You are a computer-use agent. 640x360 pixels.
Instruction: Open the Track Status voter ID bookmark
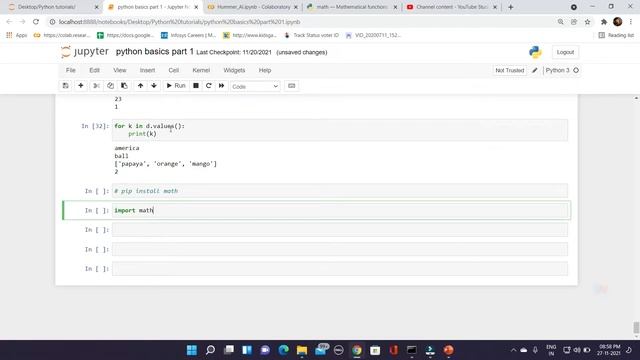311,35
